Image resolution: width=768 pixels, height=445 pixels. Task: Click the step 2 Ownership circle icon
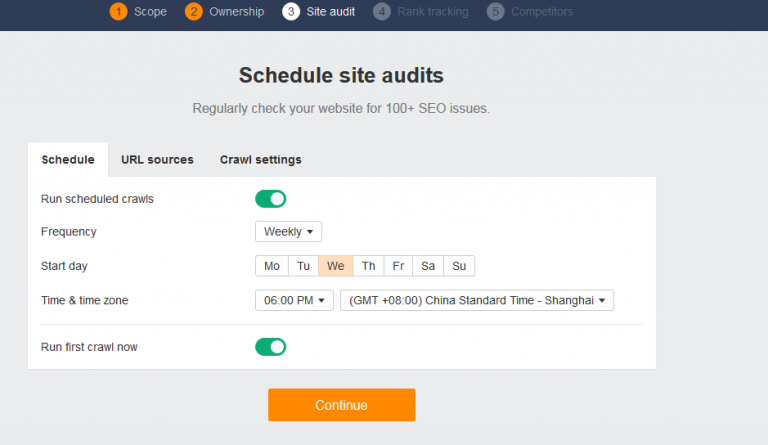194,11
